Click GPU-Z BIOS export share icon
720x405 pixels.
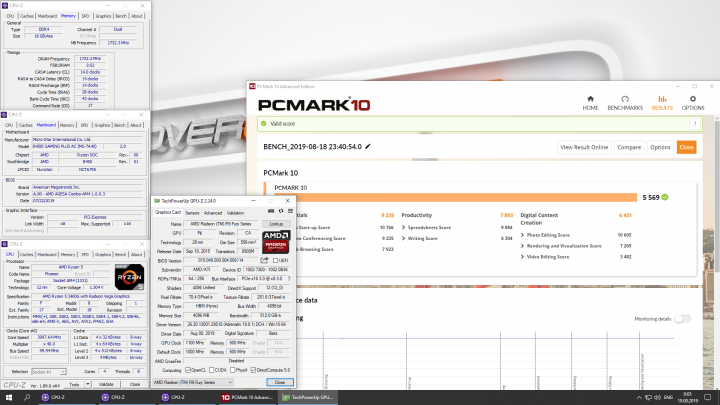coord(264,260)
